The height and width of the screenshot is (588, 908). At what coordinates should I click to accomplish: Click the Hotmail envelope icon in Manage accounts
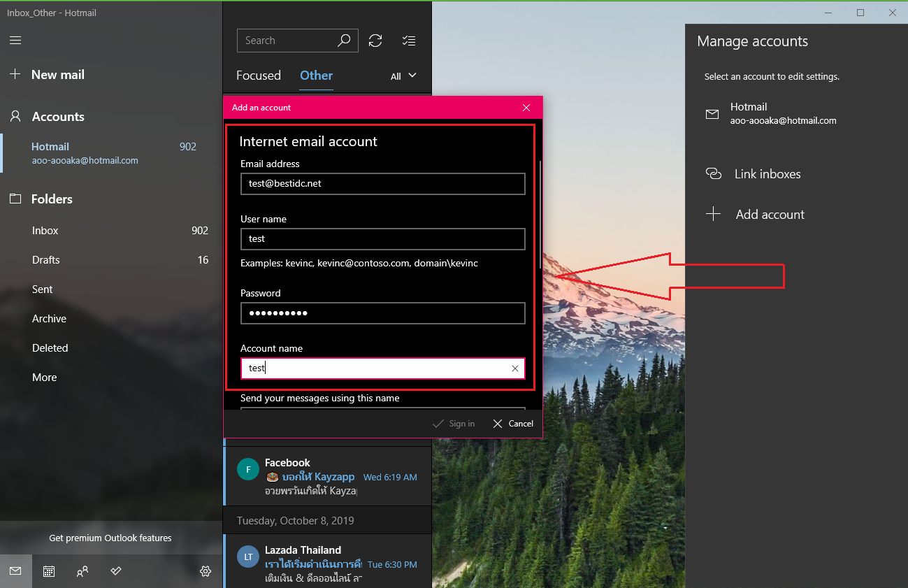pyautogui.click(x=712, y=114)
